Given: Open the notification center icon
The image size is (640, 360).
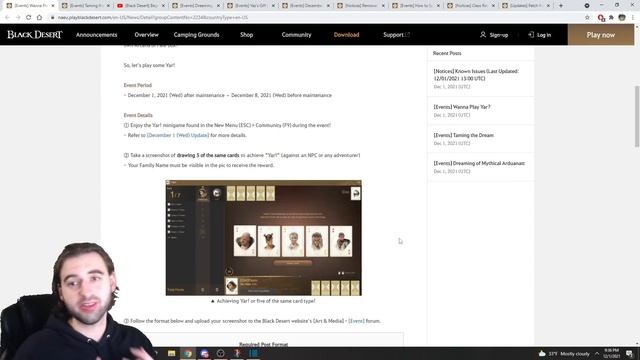Looking at the screenshot, I should click(630, 353).
